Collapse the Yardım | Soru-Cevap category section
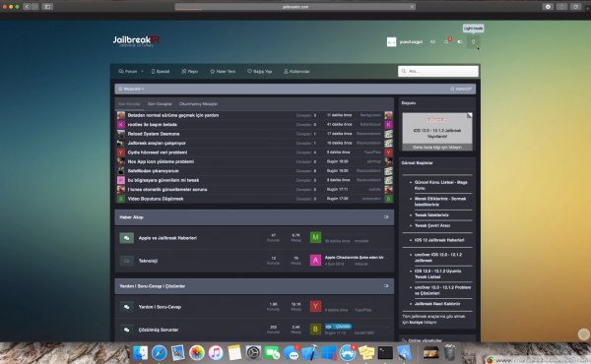Viewport: 591px width, 364px height. tap(386, 286)
